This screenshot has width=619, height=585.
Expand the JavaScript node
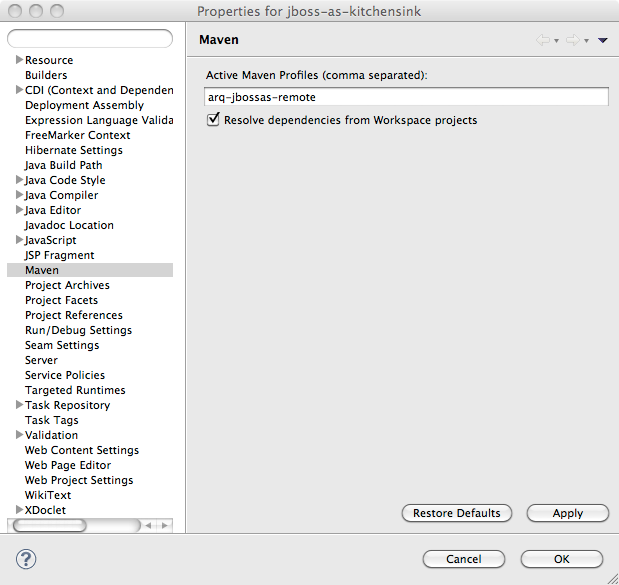click(19, 240)
